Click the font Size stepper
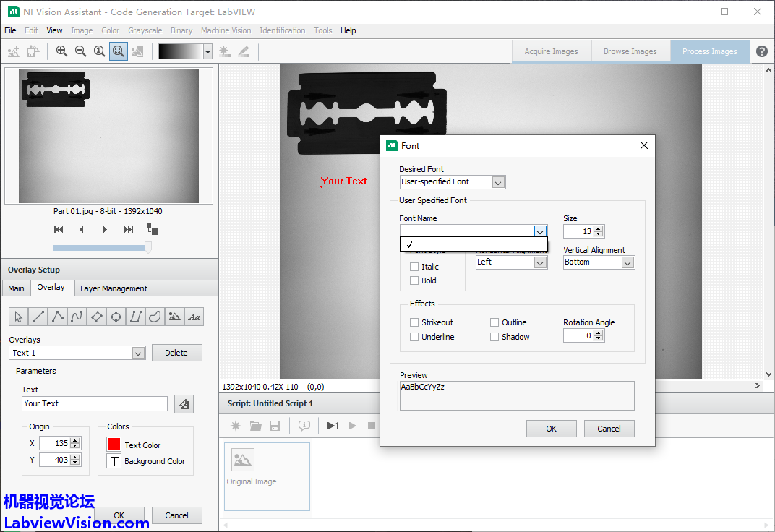Image resolution: width=775 pixels, height=532 pixels. pos(599,231)
